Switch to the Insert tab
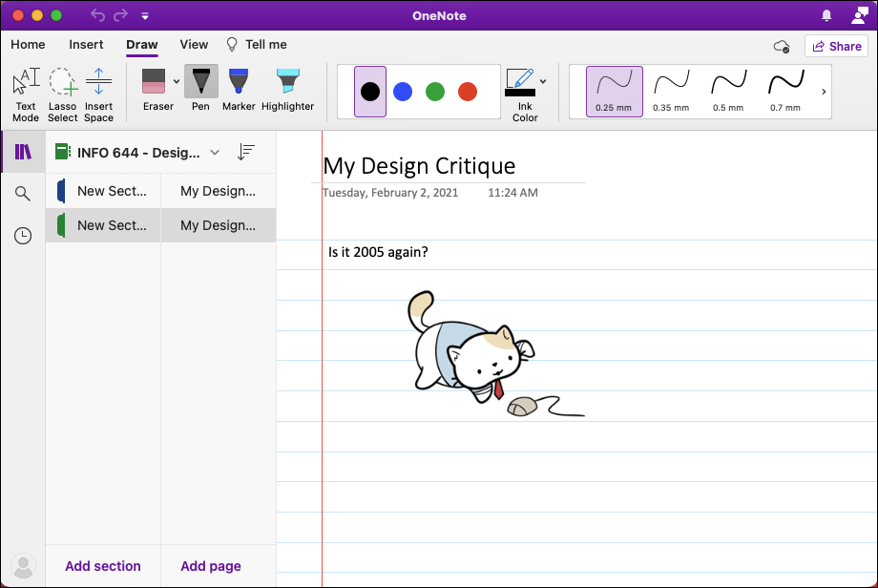The height and width of the screenshot is (588, 878). 86,44
